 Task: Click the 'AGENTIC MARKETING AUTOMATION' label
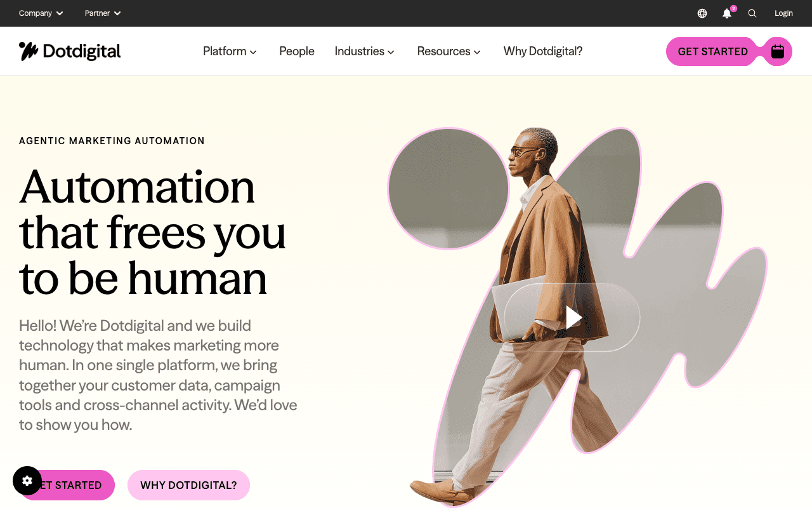[112, 141]
